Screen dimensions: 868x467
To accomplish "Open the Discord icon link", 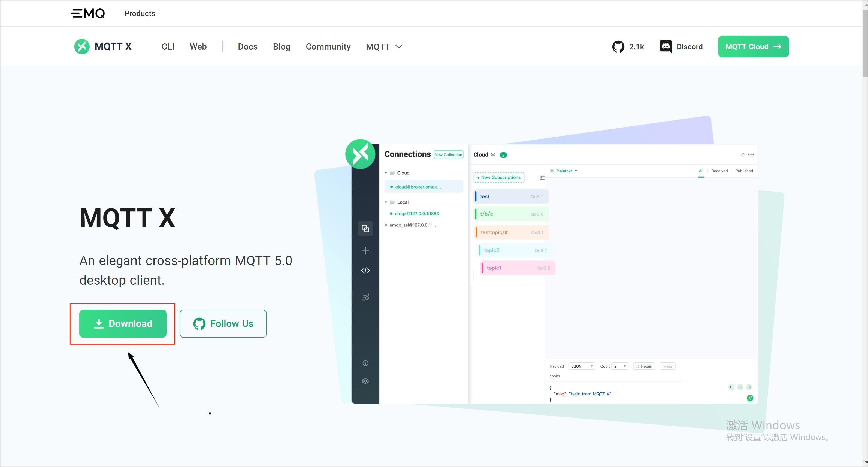I will [666, 47].
